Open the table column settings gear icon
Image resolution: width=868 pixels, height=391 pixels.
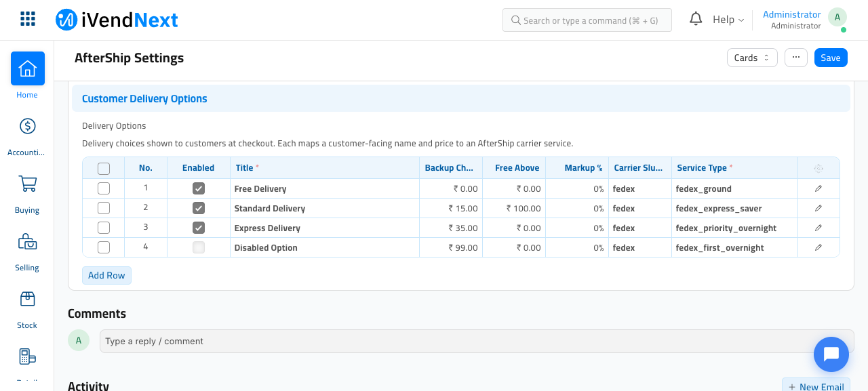point(818,168)
